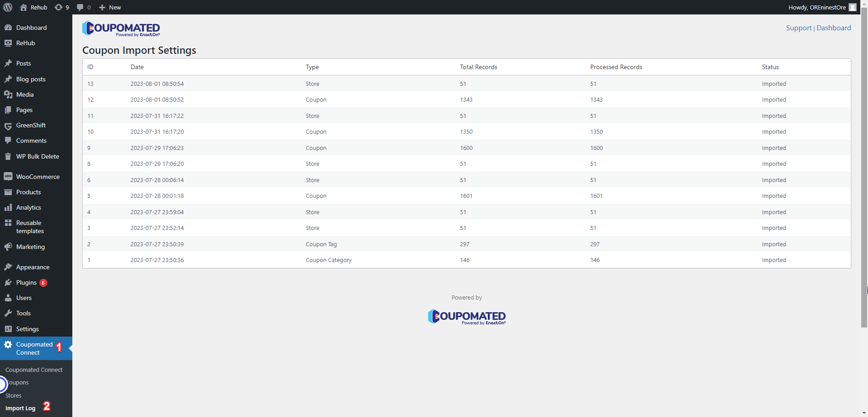The width and height of the screenshot is (868, 417).
Task: Click the user avatar in admin bar
Action: coord(853,7)
